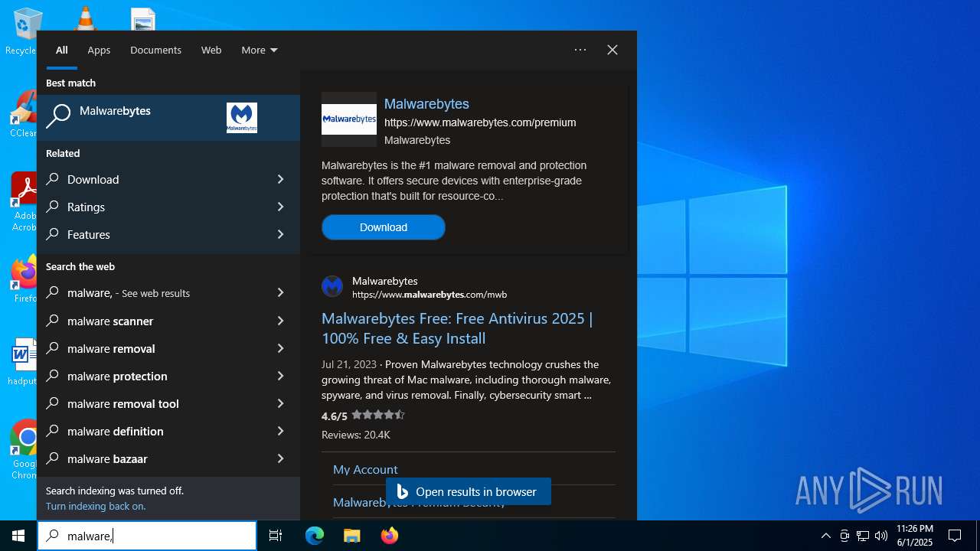980x551 pixels.
Task: Launch Firefox from taskbar
Action: click(x=390, y=536)
